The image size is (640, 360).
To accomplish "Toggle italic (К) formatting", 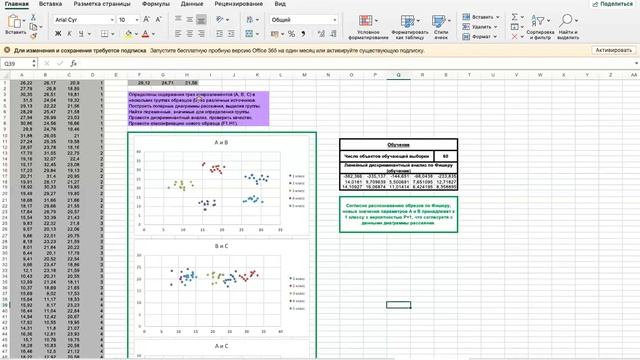I will coord(69,33).
